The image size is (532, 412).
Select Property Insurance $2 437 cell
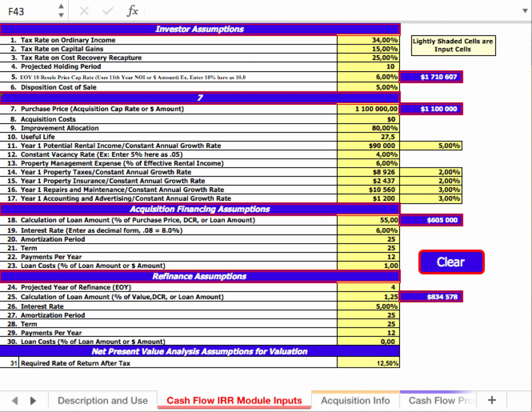(368, 181)
